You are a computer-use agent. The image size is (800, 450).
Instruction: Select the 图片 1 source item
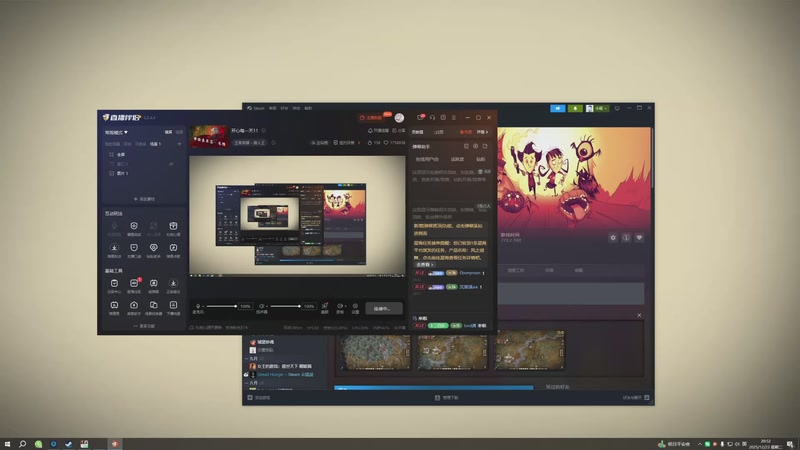pos(122,173)
